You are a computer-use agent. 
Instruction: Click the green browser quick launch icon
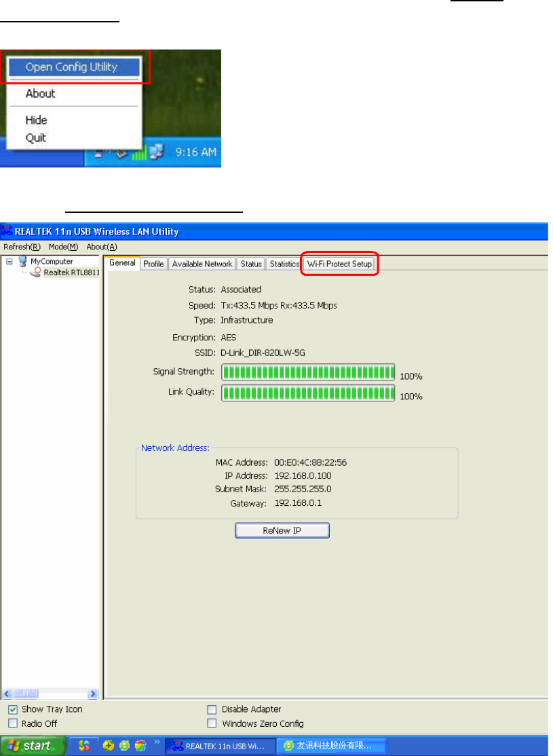pyautogui.click(x=124, y=745)
